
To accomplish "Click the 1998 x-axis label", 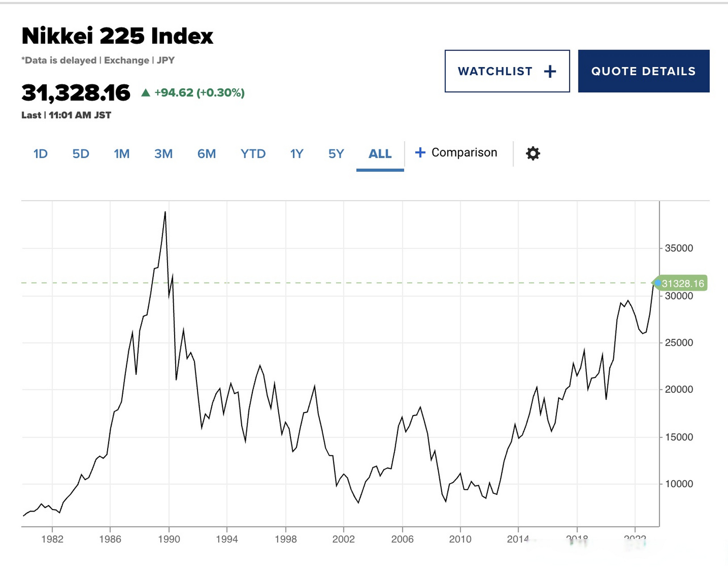I will point(286,539).
